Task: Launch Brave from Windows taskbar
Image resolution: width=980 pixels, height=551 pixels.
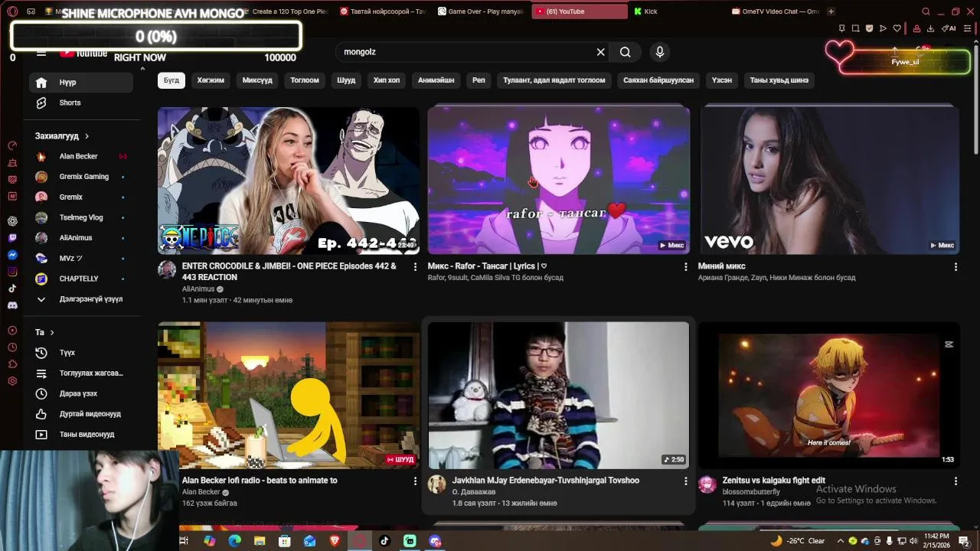Action: coord(335,541)
